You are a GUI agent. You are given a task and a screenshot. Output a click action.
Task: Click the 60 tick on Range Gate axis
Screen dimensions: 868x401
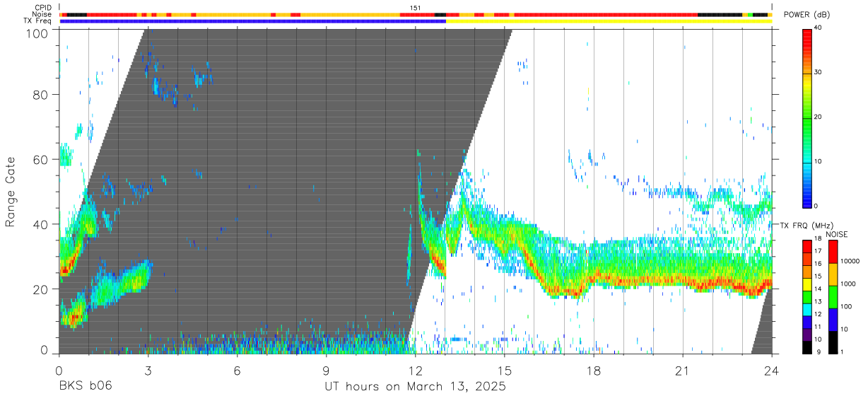(x=41, y=160)
